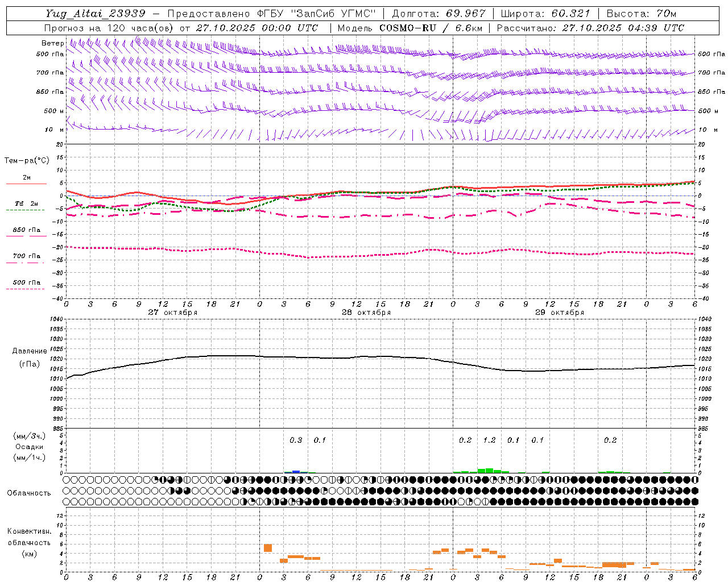Click the Yug_Altai_23939 station title
The image size is (728, 582).
coord(96,14)
